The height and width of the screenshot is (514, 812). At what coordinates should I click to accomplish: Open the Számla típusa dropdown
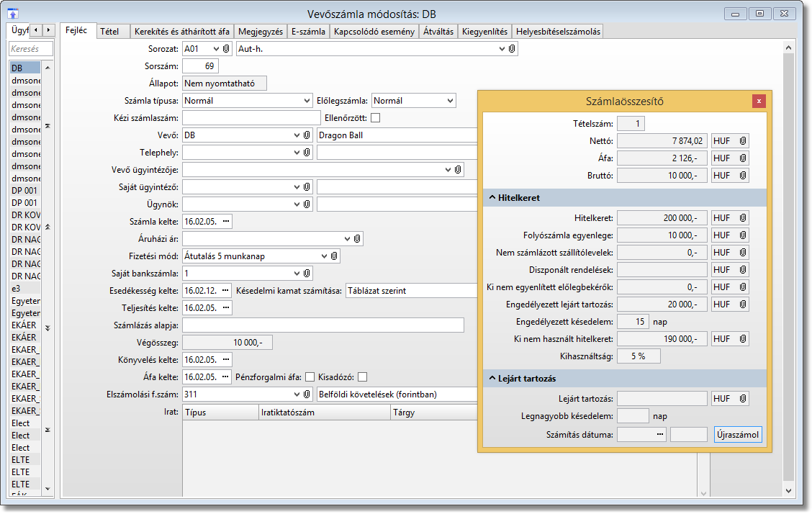[305, 101]
